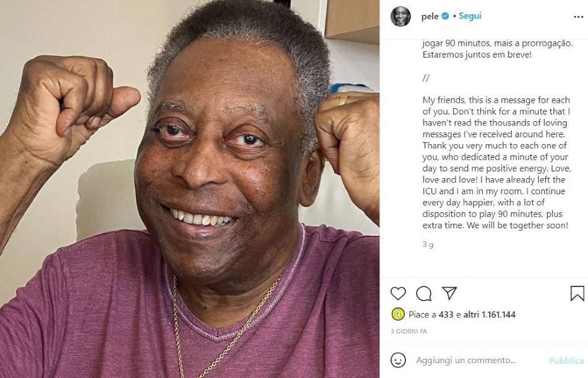Image resolution: width=588 pixels, height=378 pixels.
Task: Save the post with the bookmark icon
Action: pyautogui.click(x=577, y=293)
